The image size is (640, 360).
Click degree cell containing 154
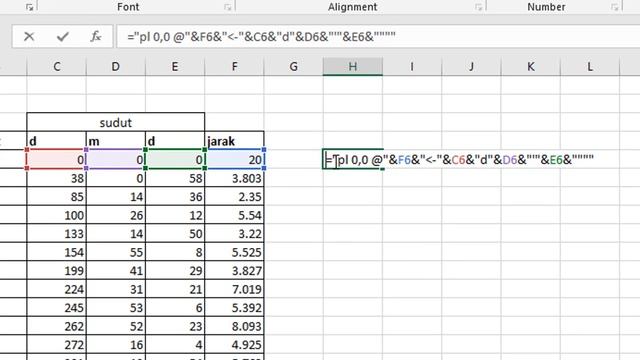click(x=57, y=252)
